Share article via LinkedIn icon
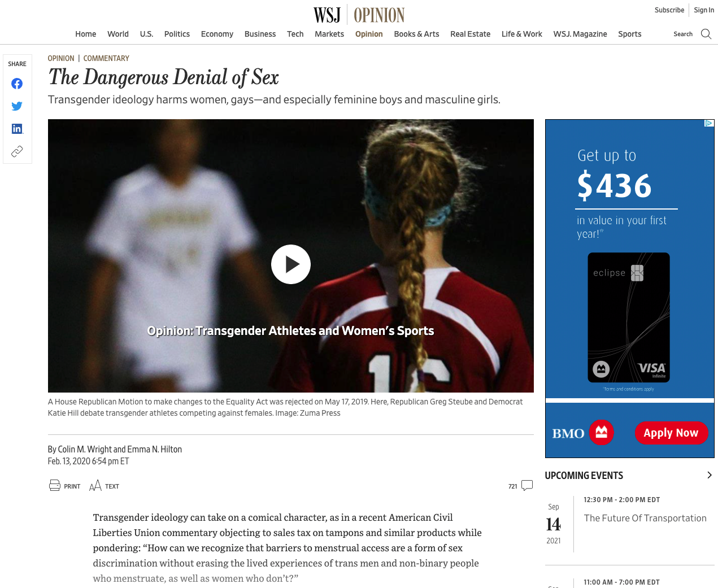The height and width of the screenshot is (588, 718). pyautogui.click(x=17, y=129)
